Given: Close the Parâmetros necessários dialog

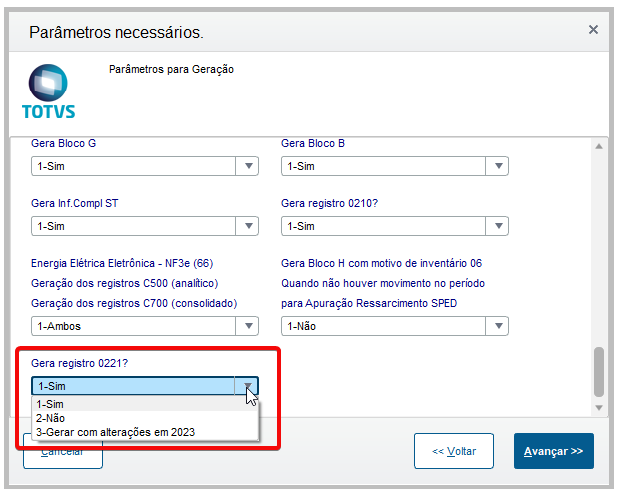Looking at the screenshot, I should [593, 30].
